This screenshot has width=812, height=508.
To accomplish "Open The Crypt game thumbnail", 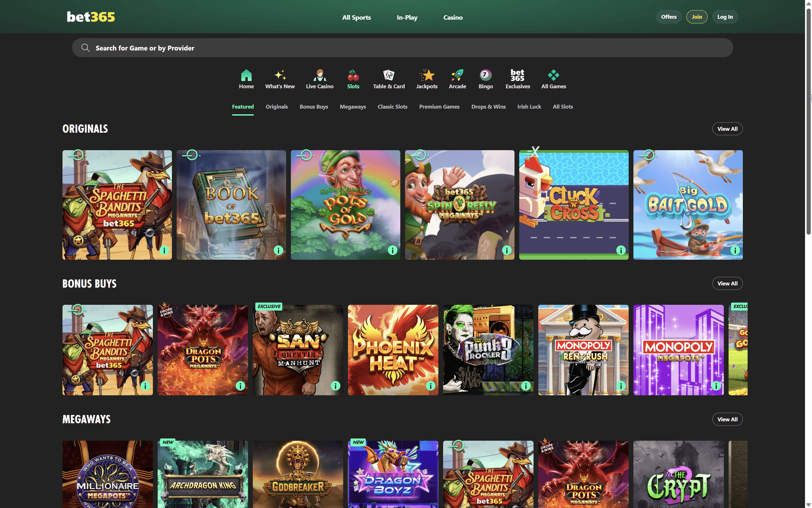I will tap(678, 474).
